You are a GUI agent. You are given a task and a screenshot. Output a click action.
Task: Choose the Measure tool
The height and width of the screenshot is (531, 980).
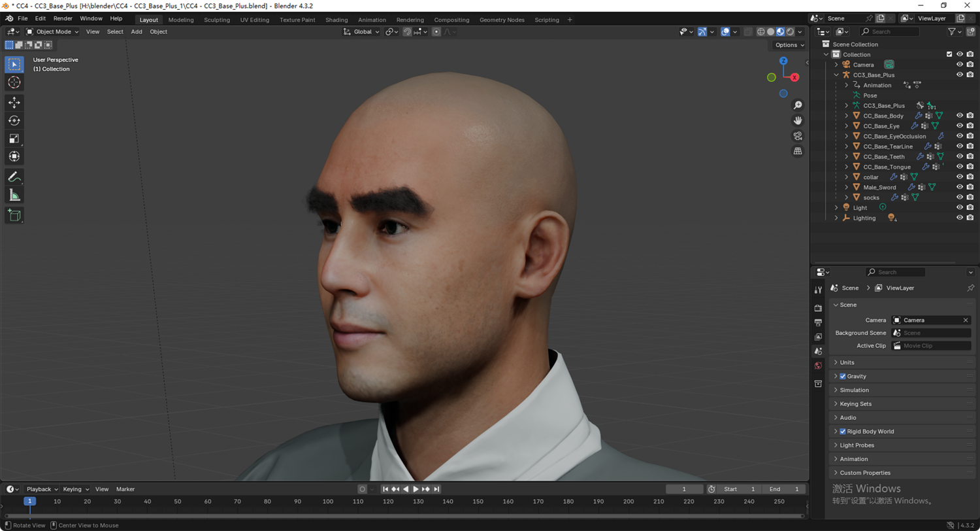tap(14, 195)
